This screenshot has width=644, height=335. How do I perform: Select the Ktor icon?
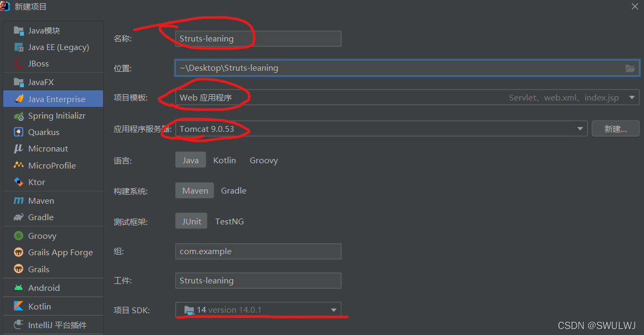click(x=19, y=182)
